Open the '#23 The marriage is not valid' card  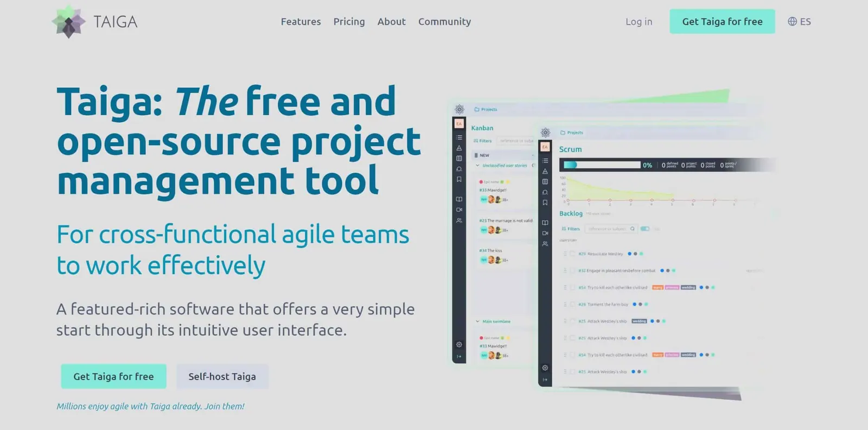[506, 225]
